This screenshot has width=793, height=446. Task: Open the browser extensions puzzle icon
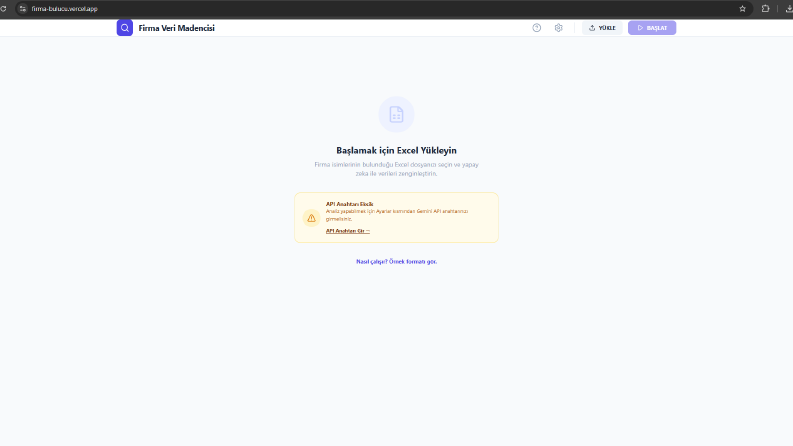pos(766,9)
